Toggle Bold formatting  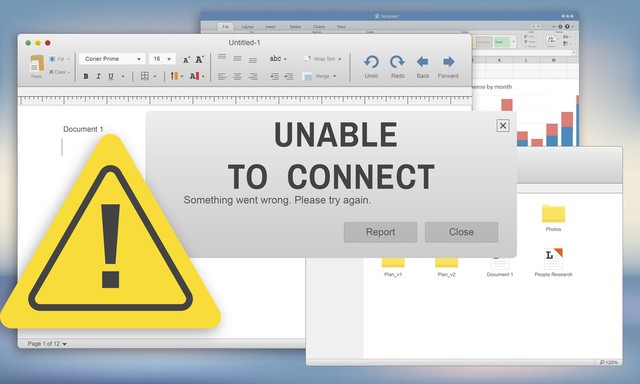(x=86, y=76)
